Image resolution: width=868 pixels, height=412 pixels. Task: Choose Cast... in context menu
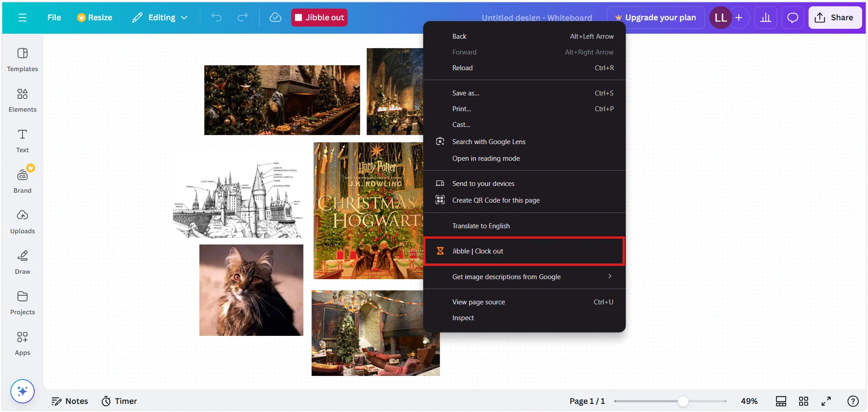524,125
